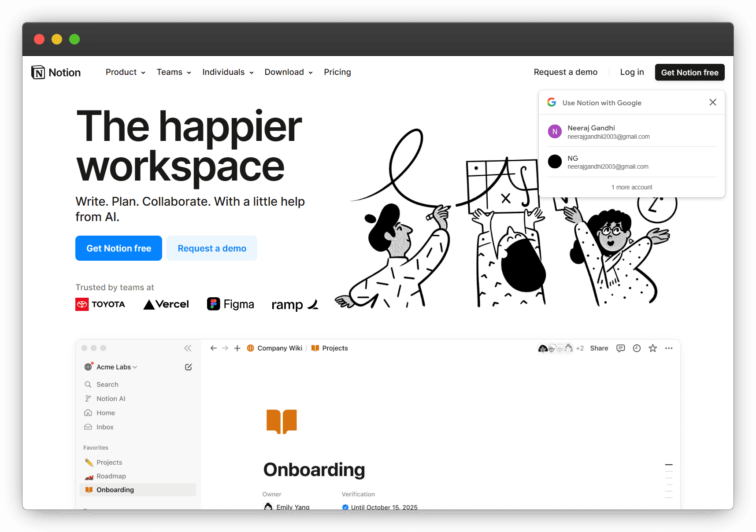Go to Home in the sidebar
Image resolution: width=756 pixels, height=532 pixels.
tap(138, 413)
